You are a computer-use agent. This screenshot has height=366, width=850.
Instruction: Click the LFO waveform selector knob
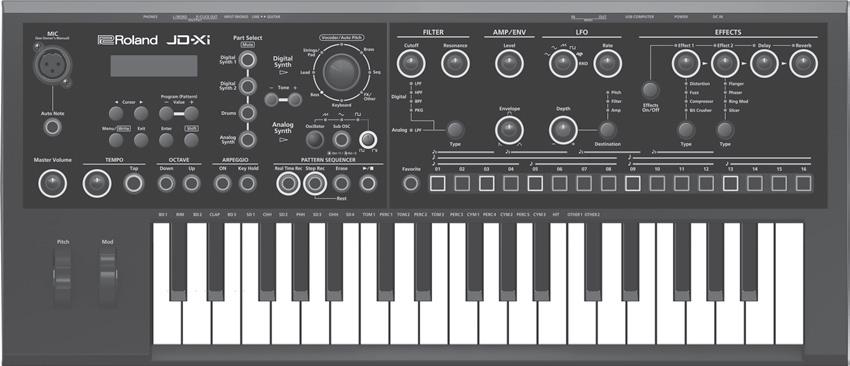click(563, 64)
